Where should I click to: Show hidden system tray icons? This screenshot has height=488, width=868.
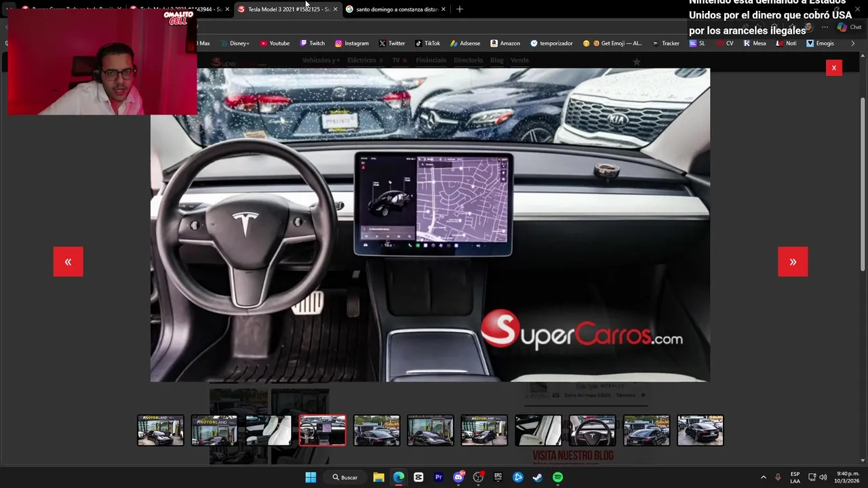coord(763,477)
